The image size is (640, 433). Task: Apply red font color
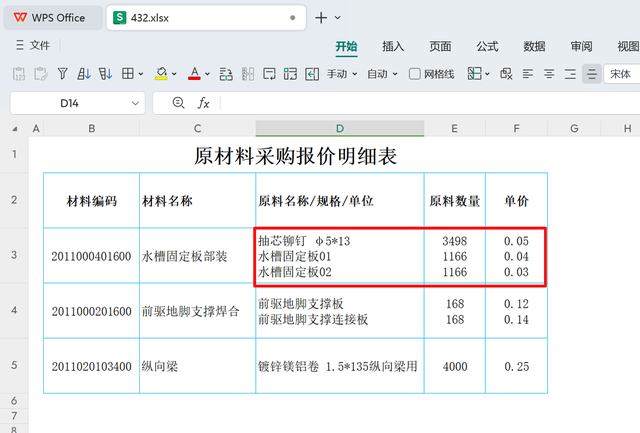click(x=194, y=74)
